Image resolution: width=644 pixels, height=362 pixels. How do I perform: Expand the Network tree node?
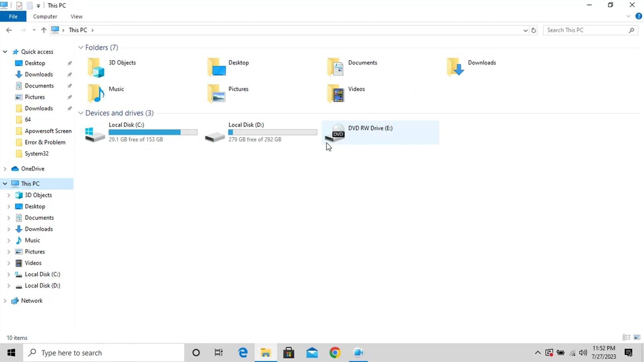click(x=5, y=301)
